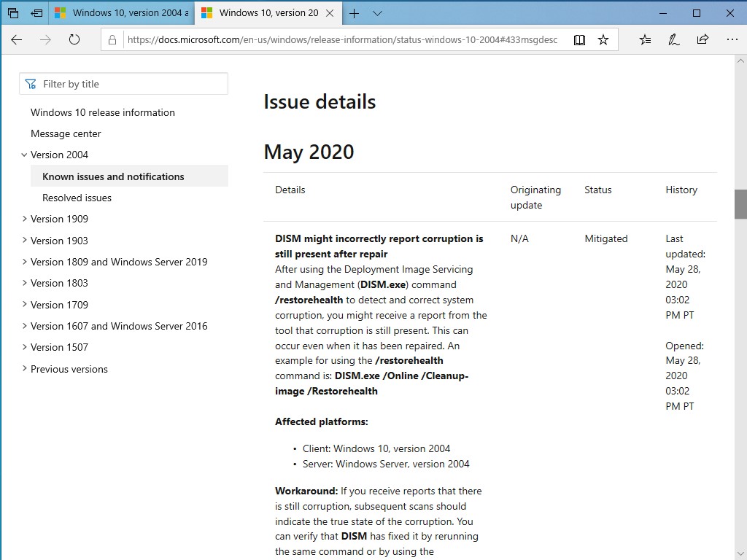Viewport: 747px width, 560px height.
Task: Click the Share page icon
Action: (x=703, y=40)
